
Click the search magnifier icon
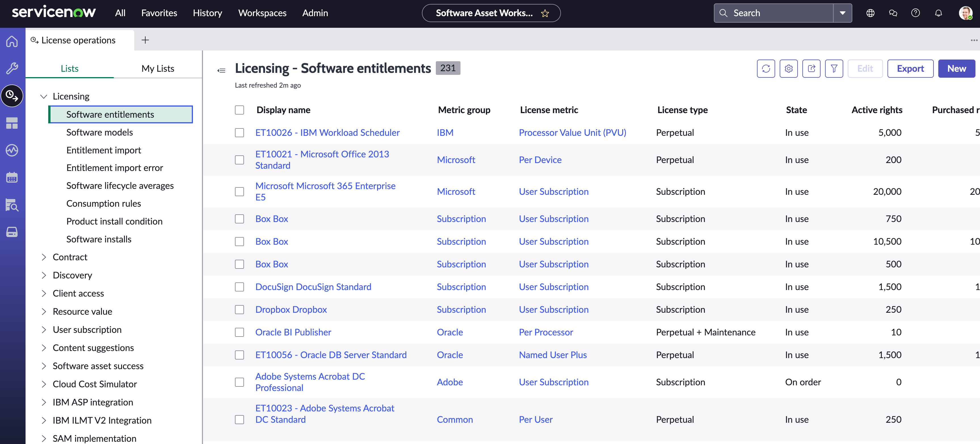point(723,13)
